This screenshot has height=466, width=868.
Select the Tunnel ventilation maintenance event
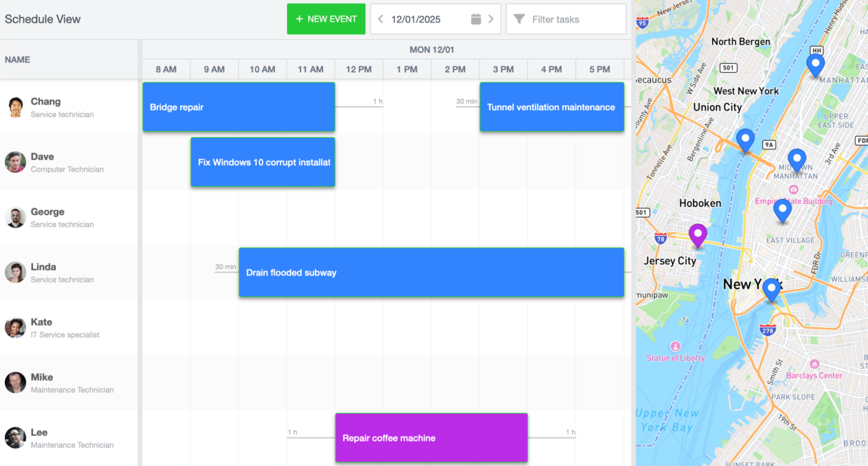pos(552,107)
